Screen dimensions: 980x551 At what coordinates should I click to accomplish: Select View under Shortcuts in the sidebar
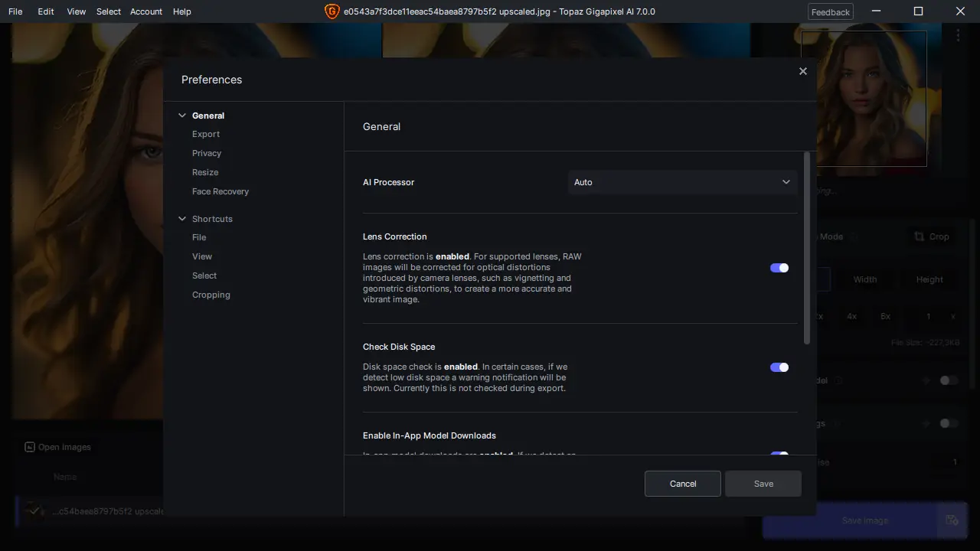pos(202,256)
